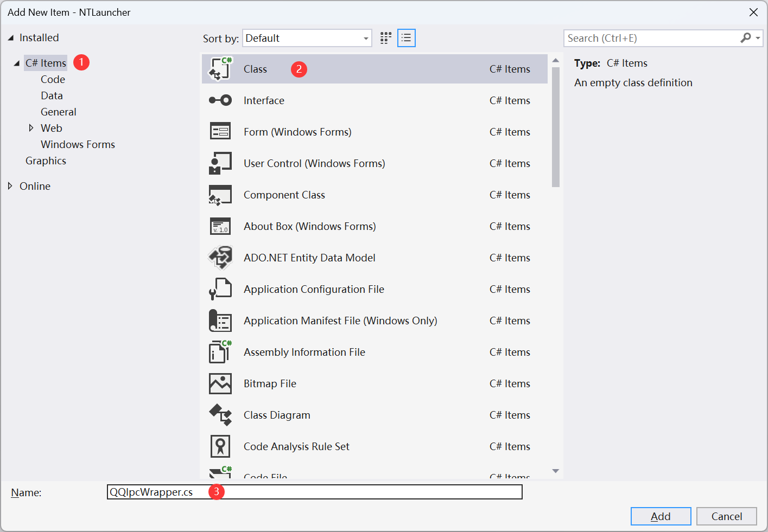The image size is (768, 532).
Task: Click ADO.NET Entity Data Model icon
Action: [220, 258]
